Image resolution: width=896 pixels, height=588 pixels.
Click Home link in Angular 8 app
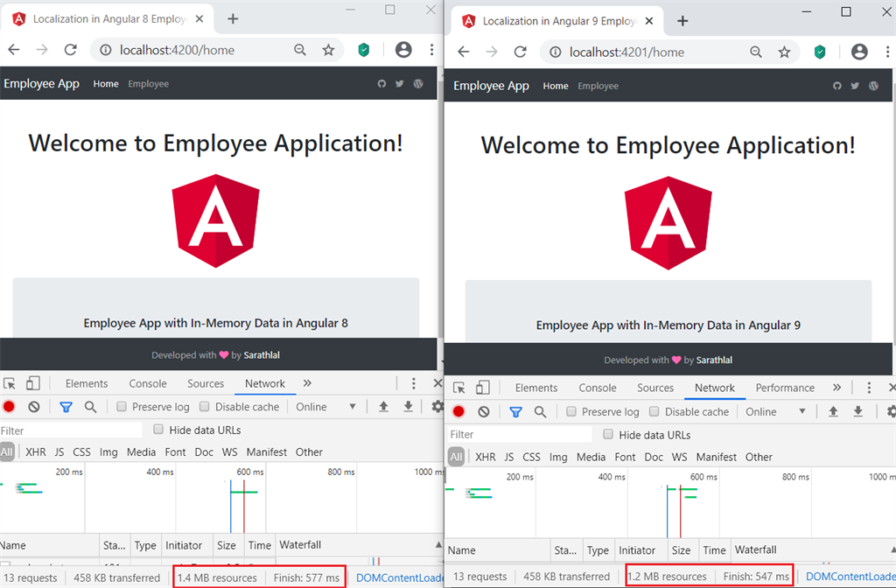pos(106,83)
